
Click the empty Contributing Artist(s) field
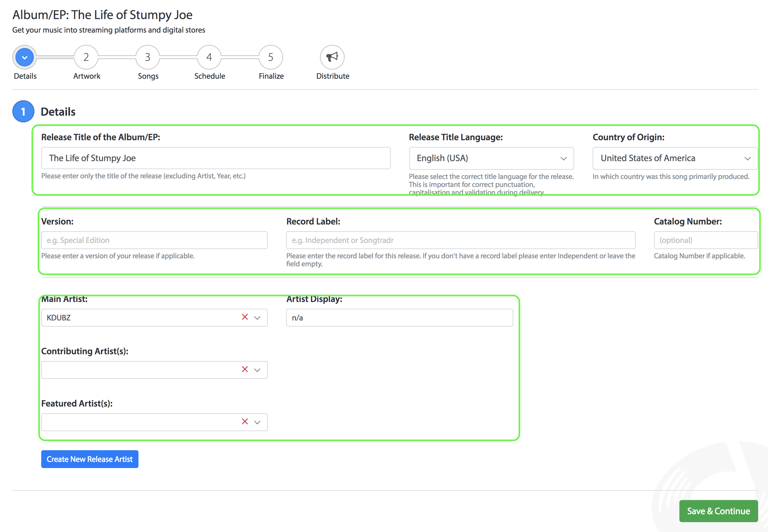(154, 370)
